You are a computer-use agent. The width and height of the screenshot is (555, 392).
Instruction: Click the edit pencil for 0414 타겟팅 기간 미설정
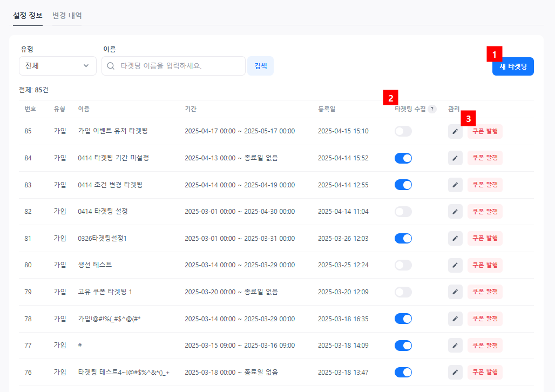pos(455,158)
